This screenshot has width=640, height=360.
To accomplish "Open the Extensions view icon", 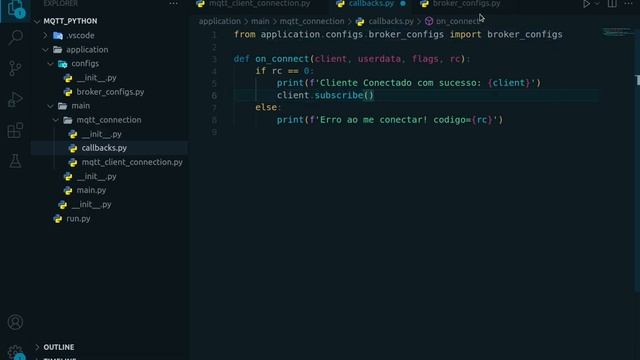I will (15, 130).
